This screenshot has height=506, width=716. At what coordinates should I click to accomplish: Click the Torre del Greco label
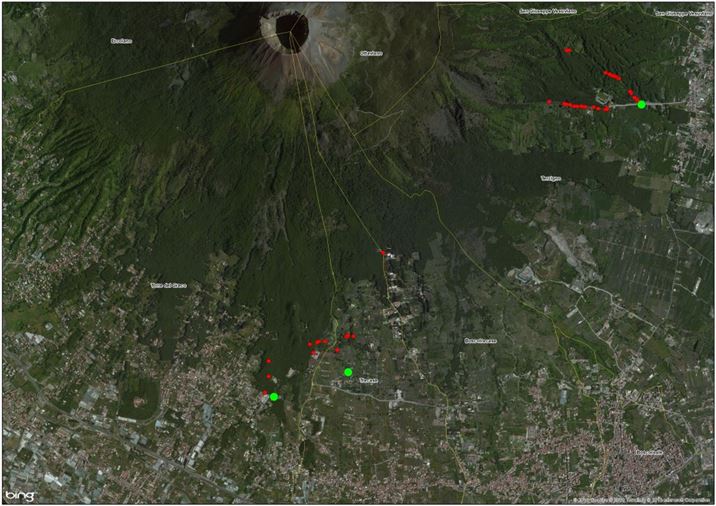pos(168,285)
